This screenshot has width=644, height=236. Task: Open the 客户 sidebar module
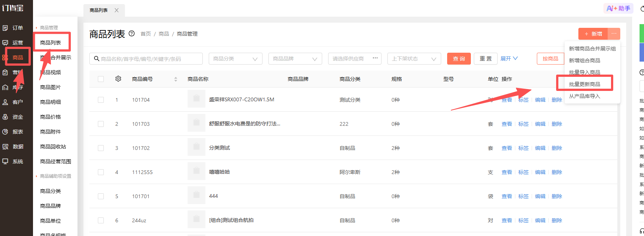click(13, 102)
